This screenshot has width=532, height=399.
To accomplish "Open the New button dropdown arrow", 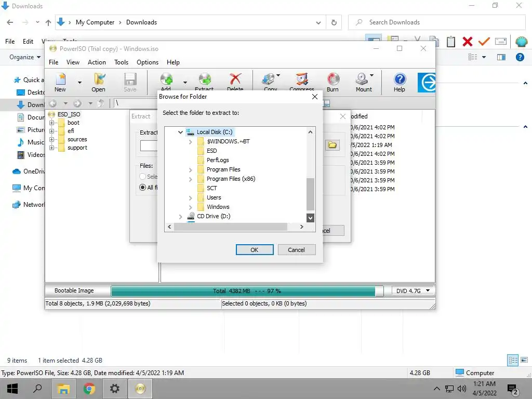I will [79, 83].
